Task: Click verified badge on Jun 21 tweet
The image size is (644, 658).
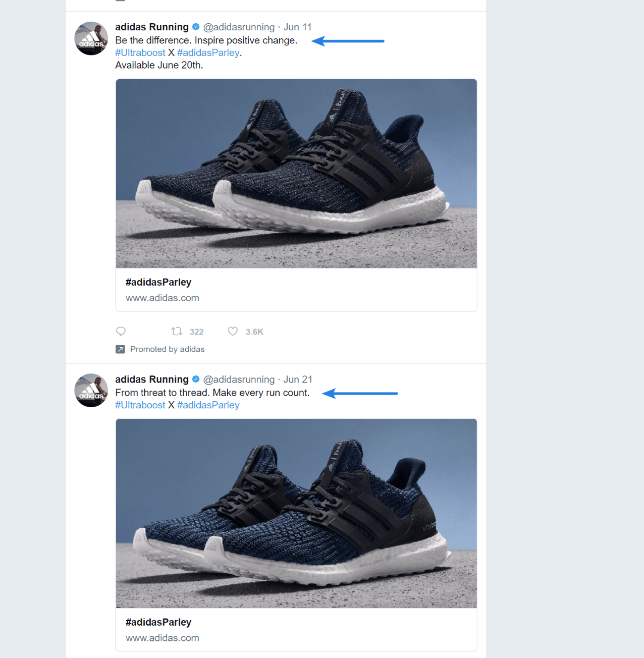Action: point(196,379)
